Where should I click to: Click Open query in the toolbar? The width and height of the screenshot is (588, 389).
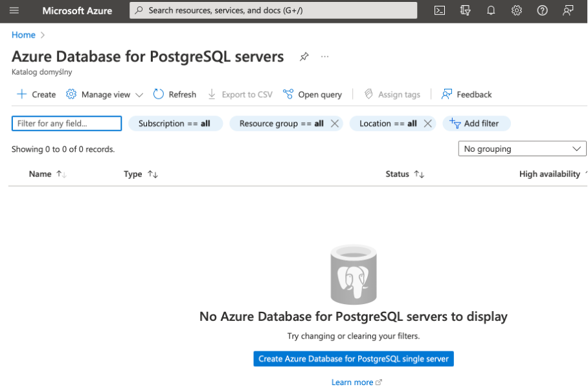point(312,94)
